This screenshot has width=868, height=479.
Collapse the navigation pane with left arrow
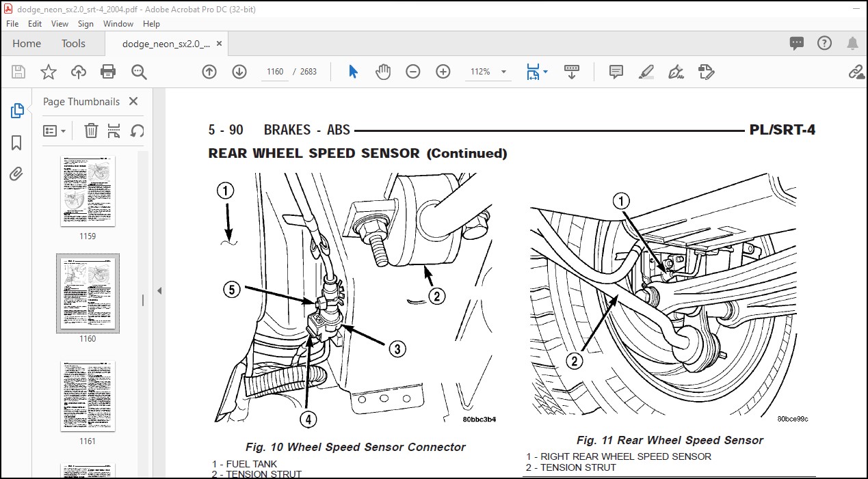click(159, 290)
